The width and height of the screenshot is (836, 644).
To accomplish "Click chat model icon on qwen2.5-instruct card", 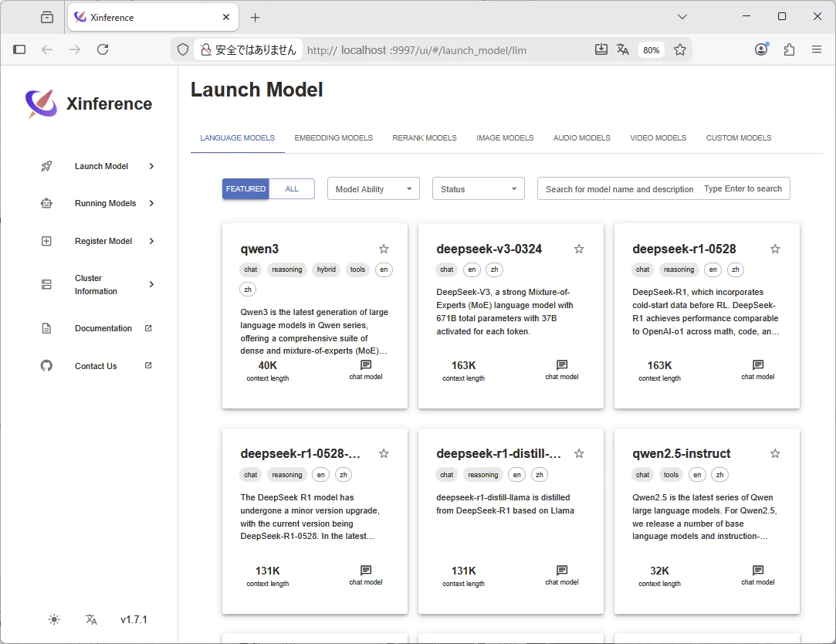I will [x=757, y=570].
